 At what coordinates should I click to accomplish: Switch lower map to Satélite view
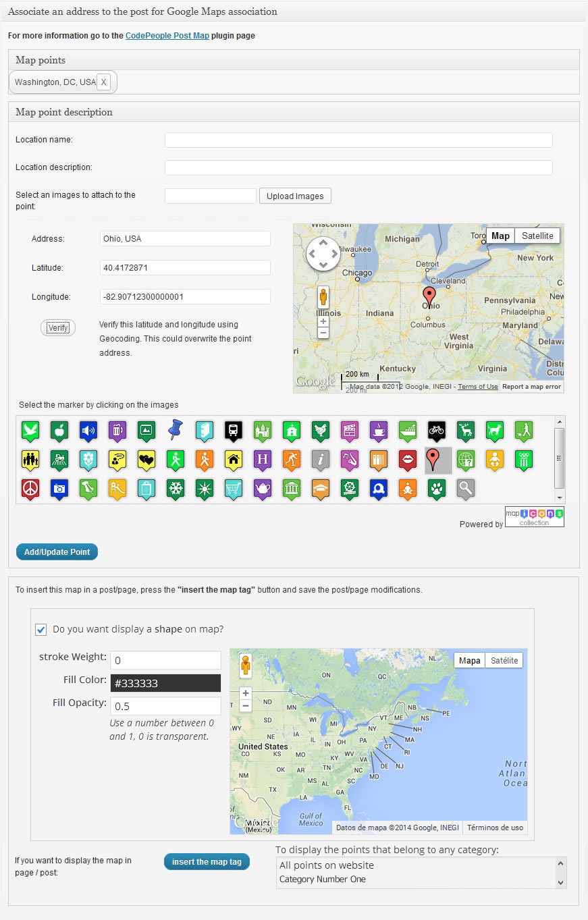pyautogui.click(x=504, y=660)
